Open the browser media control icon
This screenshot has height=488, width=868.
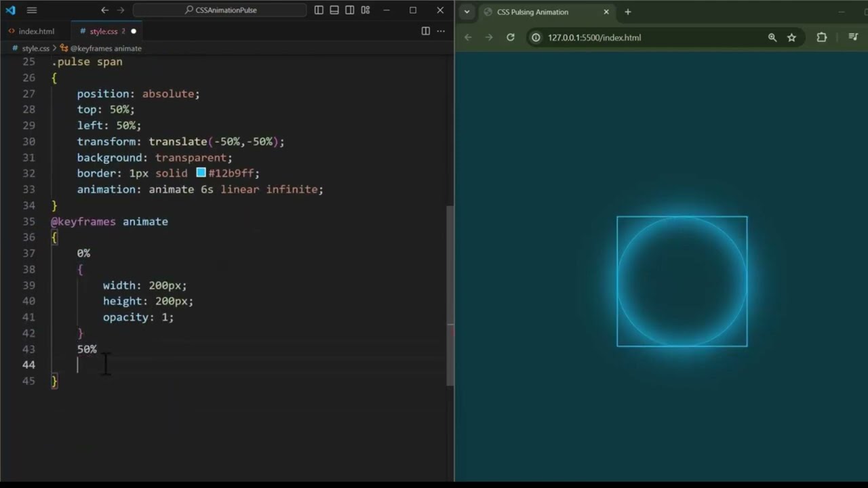[x=854, y=37]
